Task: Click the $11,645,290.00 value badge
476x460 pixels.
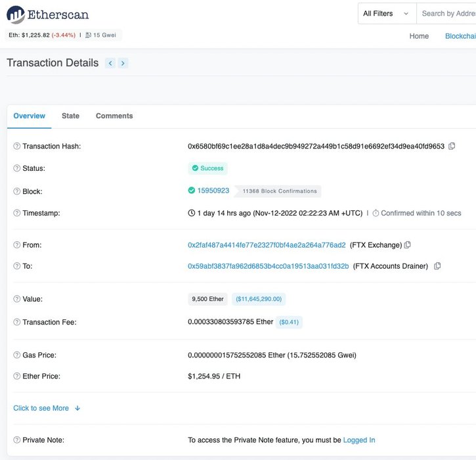Action: [x=259, y=299]
